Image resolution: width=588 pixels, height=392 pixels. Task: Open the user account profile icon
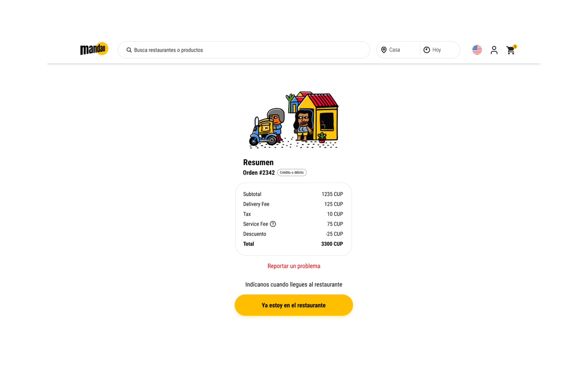coord(494,50)
